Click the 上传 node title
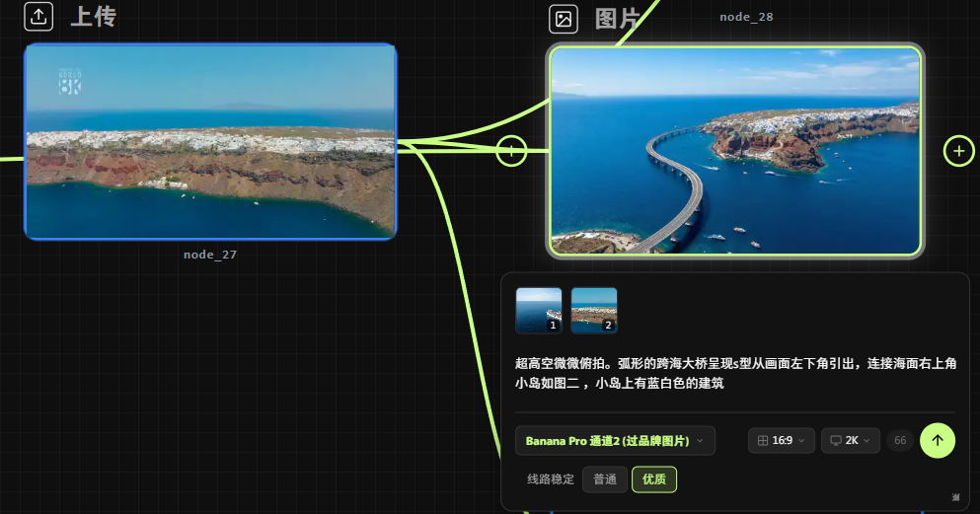The height and width of the screenshot is (514, 980). coord(93,17)
